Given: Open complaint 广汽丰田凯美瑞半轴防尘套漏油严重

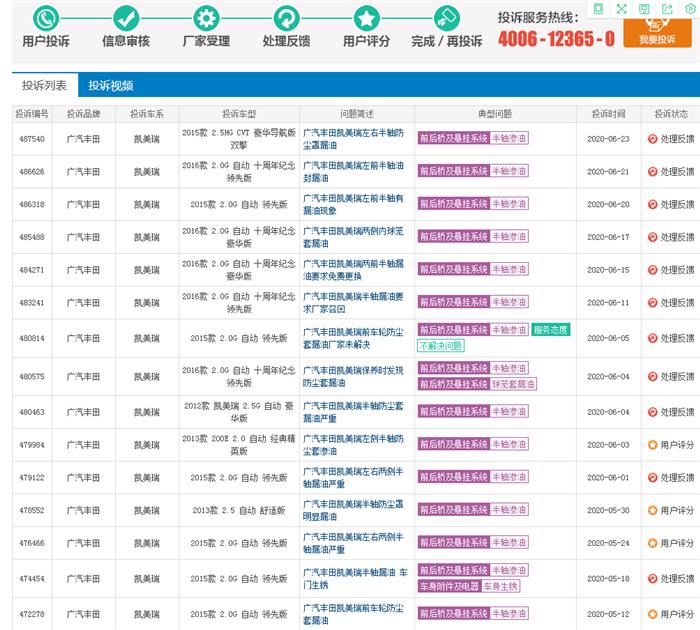Looking at the screenshot, I should click(353, 412).
